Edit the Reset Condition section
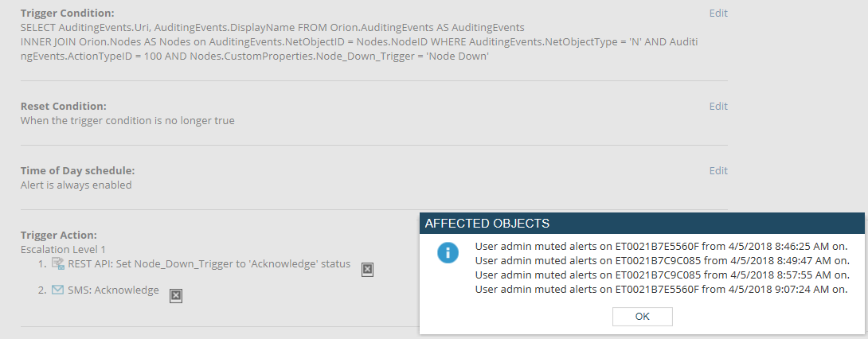Image resolution: width=868 pixels, height=339 pixels. click(717, 107)
